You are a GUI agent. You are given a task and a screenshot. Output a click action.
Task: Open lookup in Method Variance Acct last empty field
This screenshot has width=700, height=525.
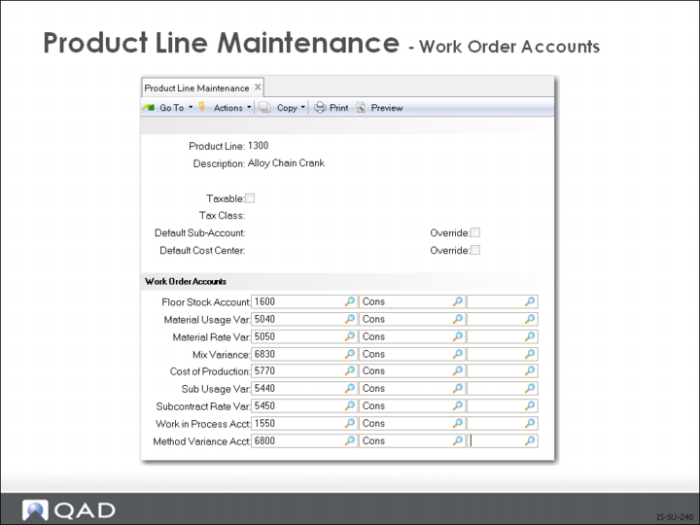(x=530, y=441)
